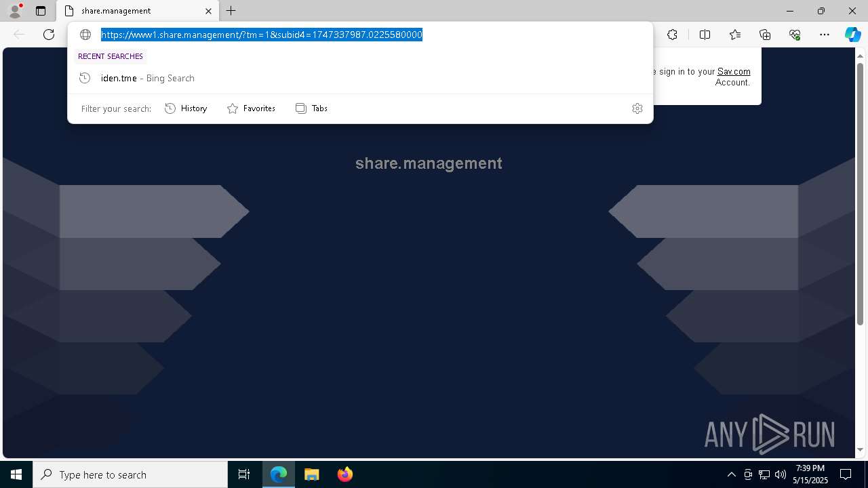Open Microsoft Edge from taskbar

tap(279, 474)
